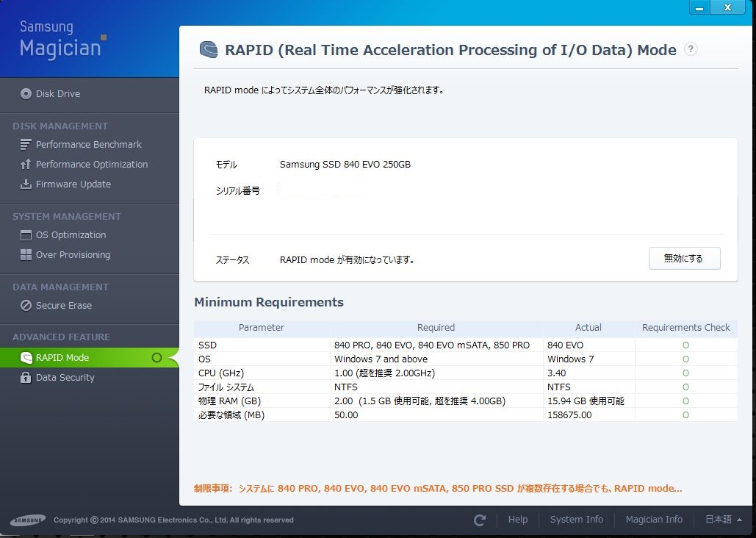
Task: Click the Performance Optimization arrow icon
Action: (26, 164)
